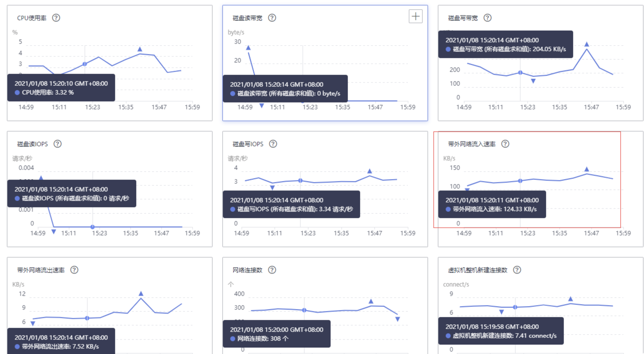Click the 15:47 axis label in 磁盘读带宽 chart
Screen dimensions: 644x354
pyautogui.click(x=375, y=107)
